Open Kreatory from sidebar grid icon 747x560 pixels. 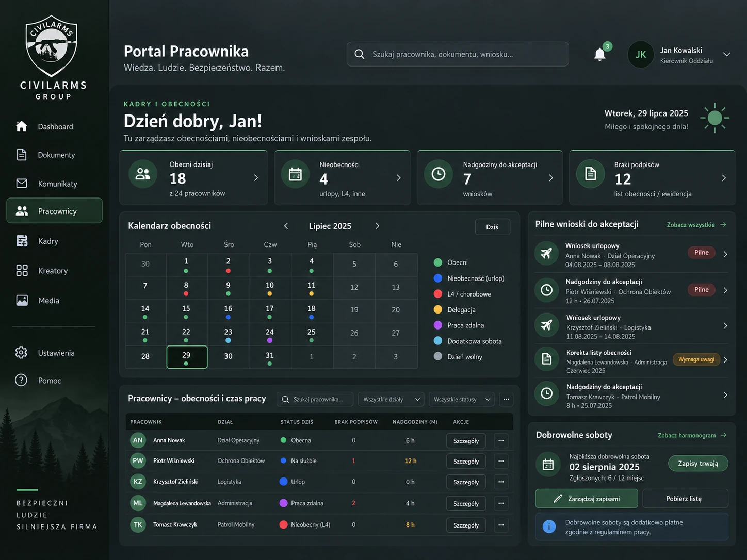[x=22, y=271]
